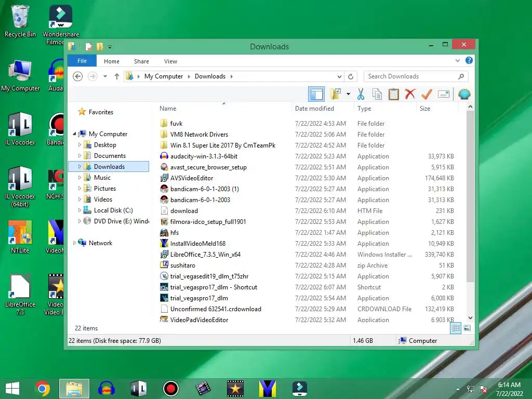Expand the Documents tree node

79,156
